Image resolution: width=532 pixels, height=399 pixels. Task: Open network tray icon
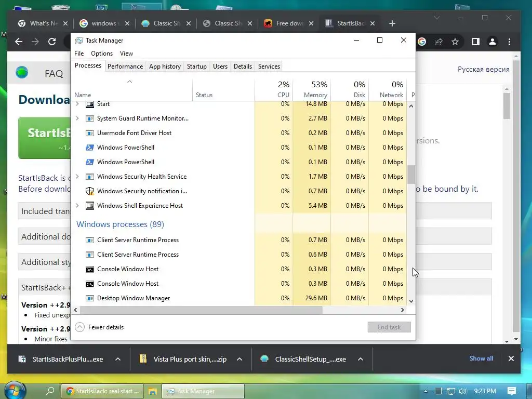(x=450, y=391)
